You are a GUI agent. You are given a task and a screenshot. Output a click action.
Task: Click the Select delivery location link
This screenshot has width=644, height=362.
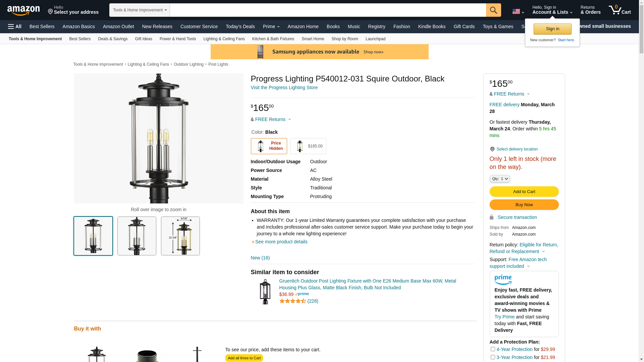517,149
